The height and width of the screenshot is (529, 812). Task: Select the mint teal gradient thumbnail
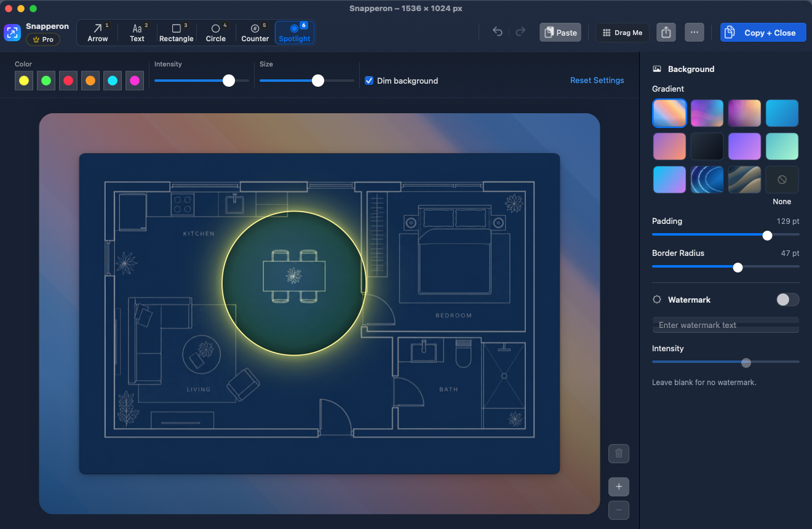coord(782,146)
